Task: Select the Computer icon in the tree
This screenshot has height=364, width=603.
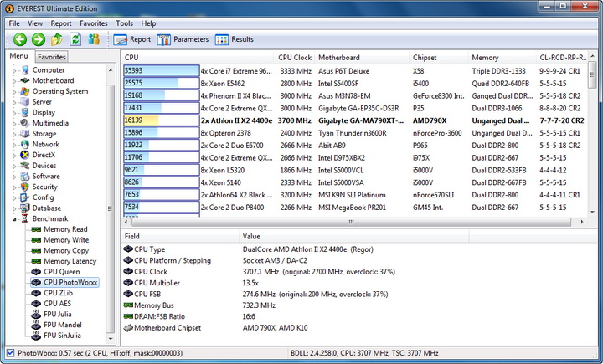Action: [25, 70]
